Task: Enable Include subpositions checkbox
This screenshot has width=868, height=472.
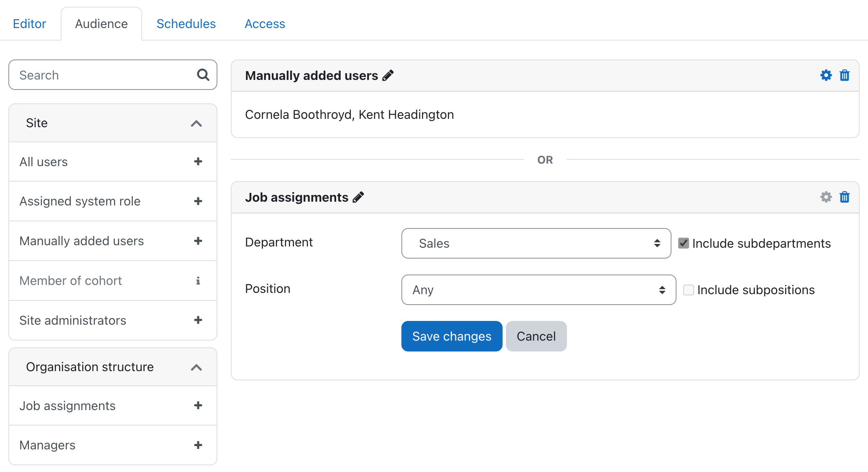Action: click(689, 290)
